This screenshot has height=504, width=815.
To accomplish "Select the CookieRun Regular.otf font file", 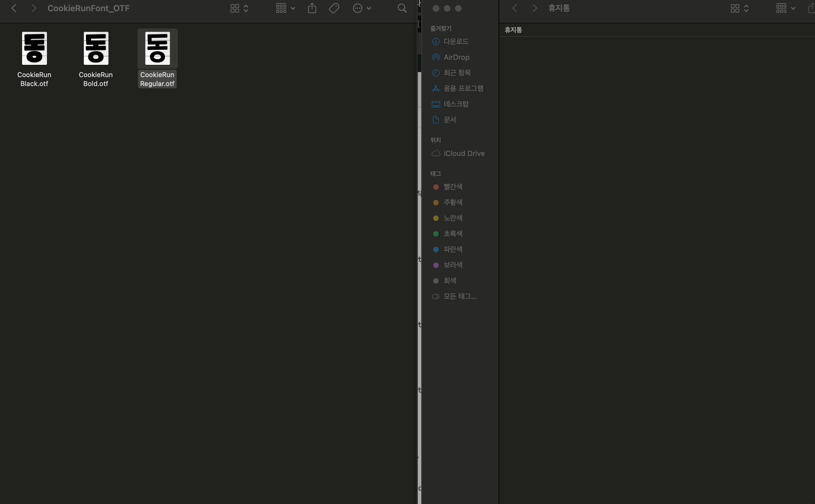I will click(157, 59).
